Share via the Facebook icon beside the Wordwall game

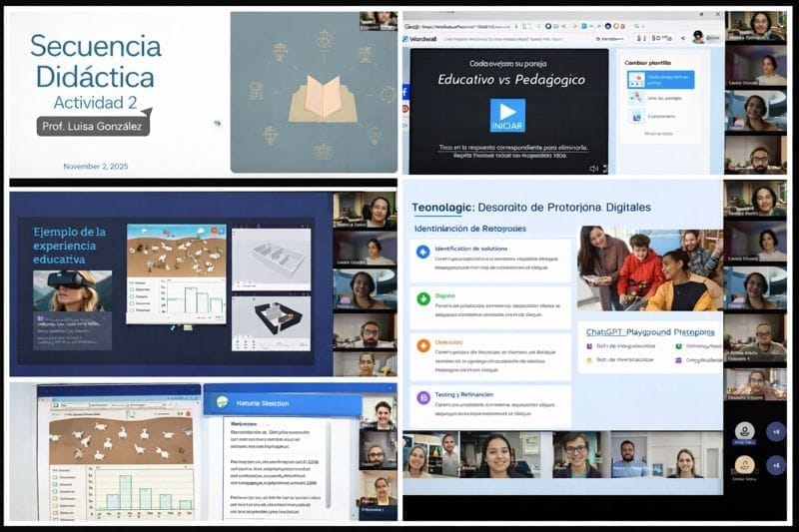click(405, 92)
